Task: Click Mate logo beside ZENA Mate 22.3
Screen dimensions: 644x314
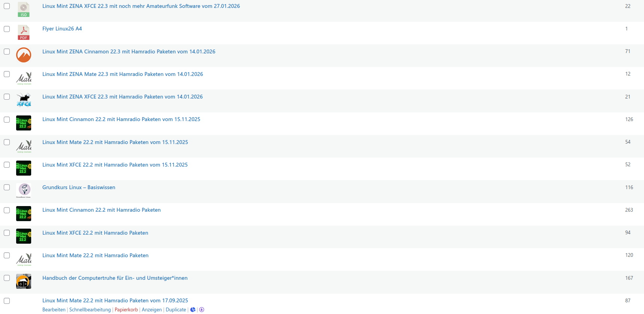Action: tap(24, 78)
